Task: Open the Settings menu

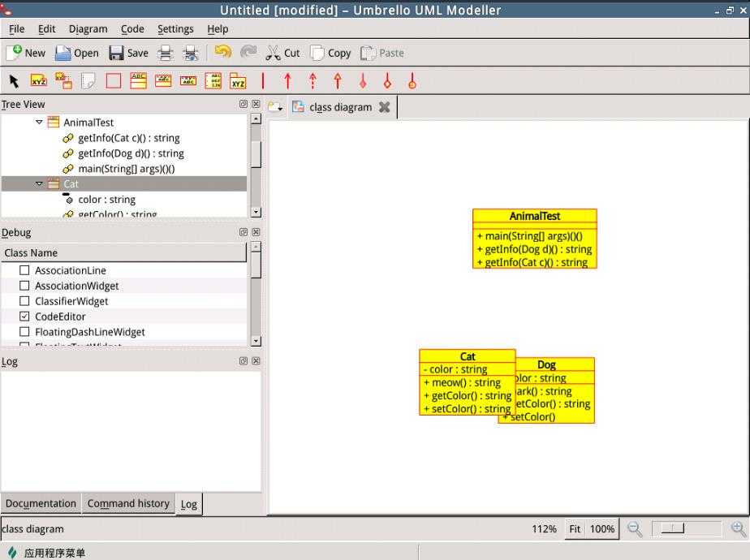Action: pyautogui.click(x=175, y=29)
